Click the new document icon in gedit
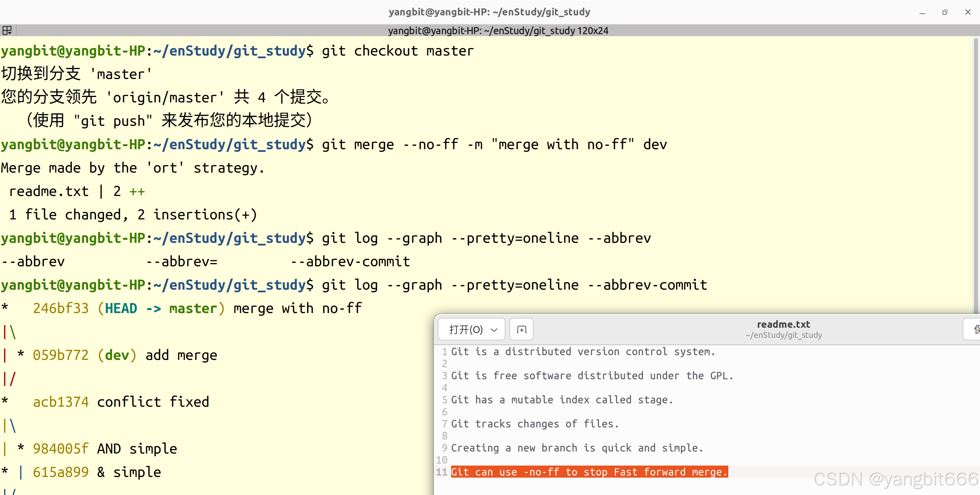This screenshot has width=980, height=495. [521, 329]
